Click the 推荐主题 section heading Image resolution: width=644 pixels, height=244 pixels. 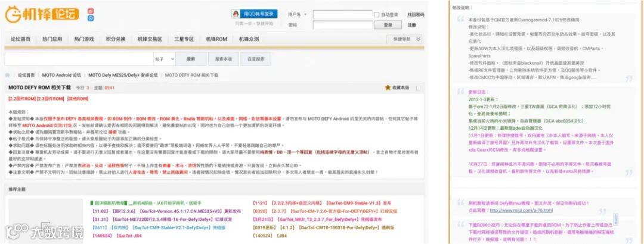[x=17, y=189]
